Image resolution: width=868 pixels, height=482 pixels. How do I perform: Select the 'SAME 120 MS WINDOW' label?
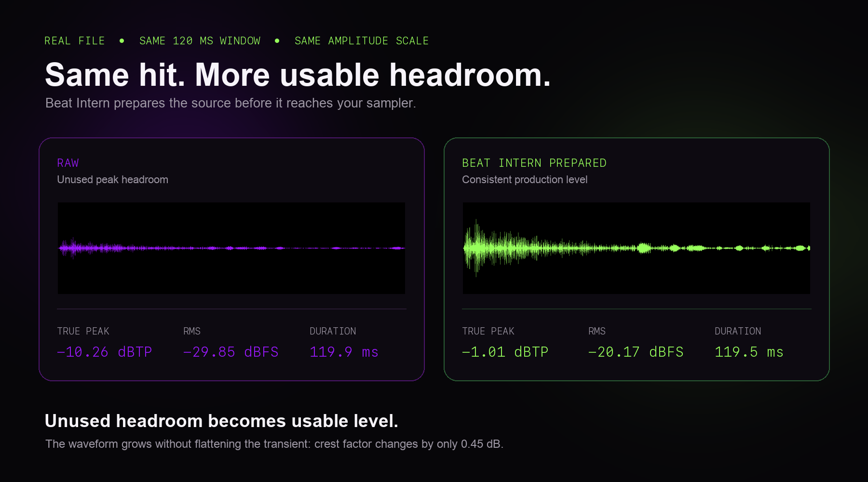coord(200,41)
